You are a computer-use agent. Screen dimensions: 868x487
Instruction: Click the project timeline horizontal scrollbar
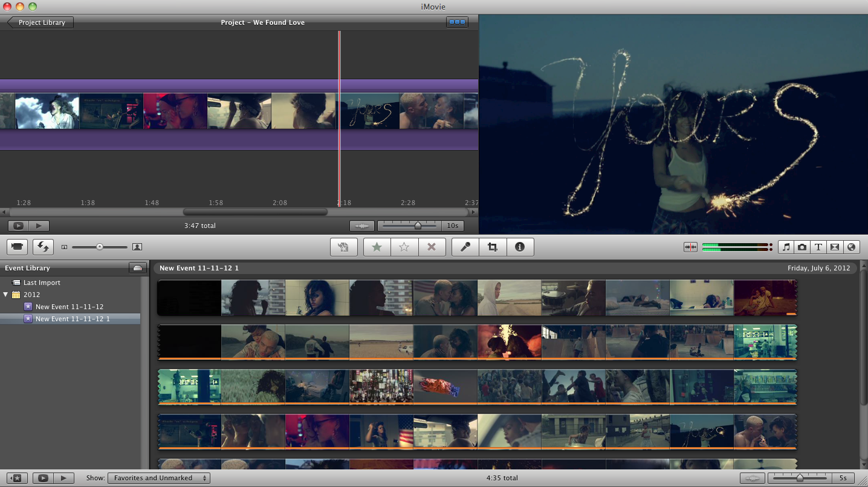(x=255, y=212)
